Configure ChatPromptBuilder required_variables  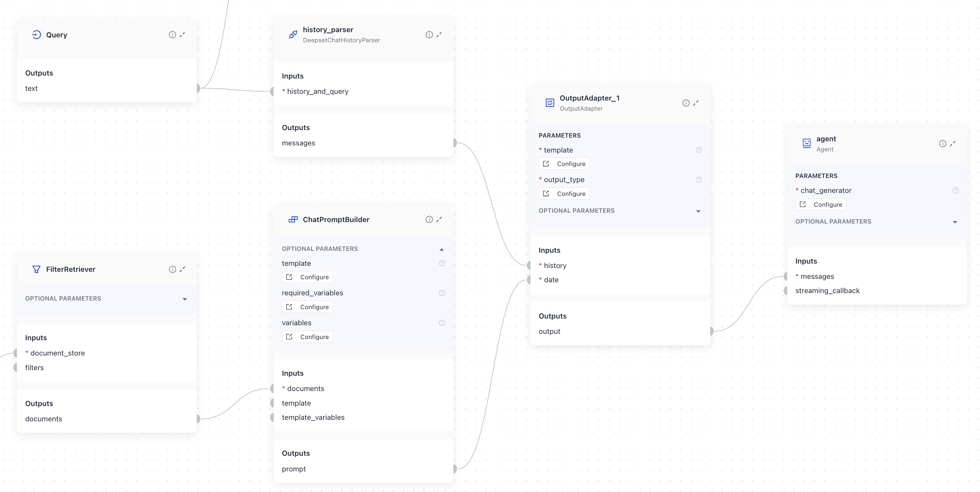tap(307, 307)
